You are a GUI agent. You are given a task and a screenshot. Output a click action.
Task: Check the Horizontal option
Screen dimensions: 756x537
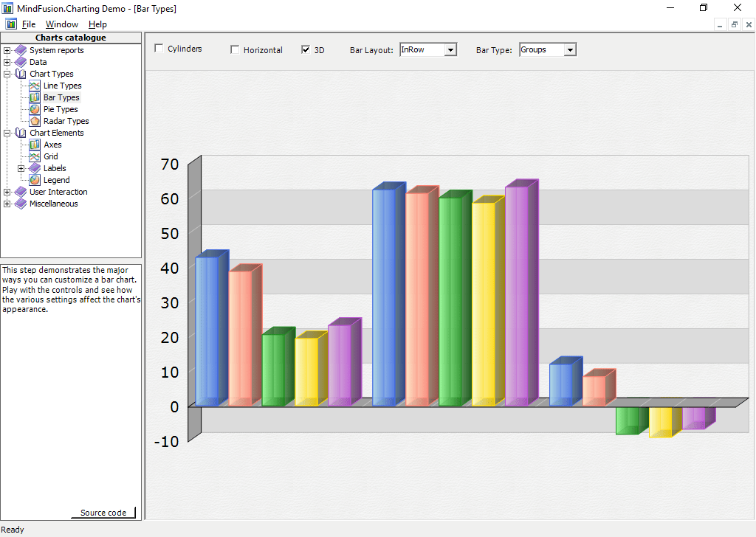[235, 49]
